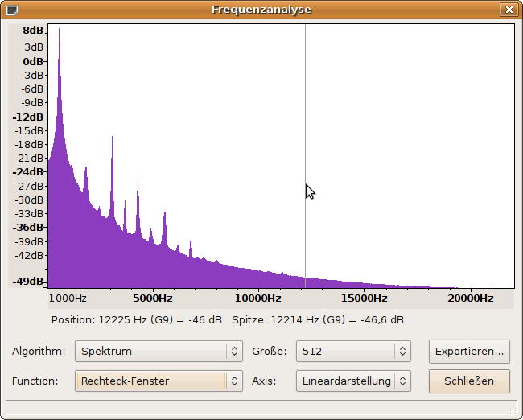Click the -36dB label on level axis

tap(28, 228)
